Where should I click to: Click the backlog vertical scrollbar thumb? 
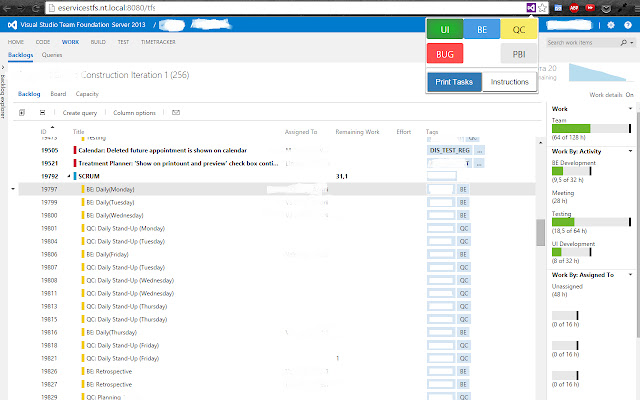pos(540,233)
